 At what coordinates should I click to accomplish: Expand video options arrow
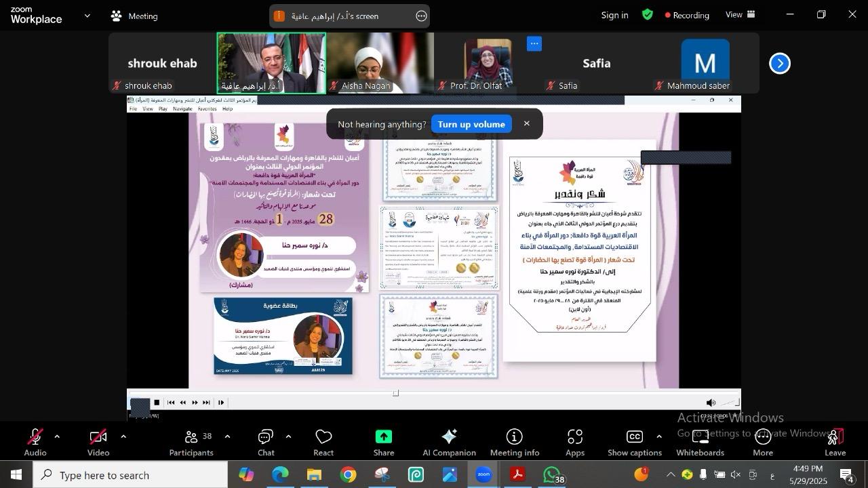coord(123,436)
